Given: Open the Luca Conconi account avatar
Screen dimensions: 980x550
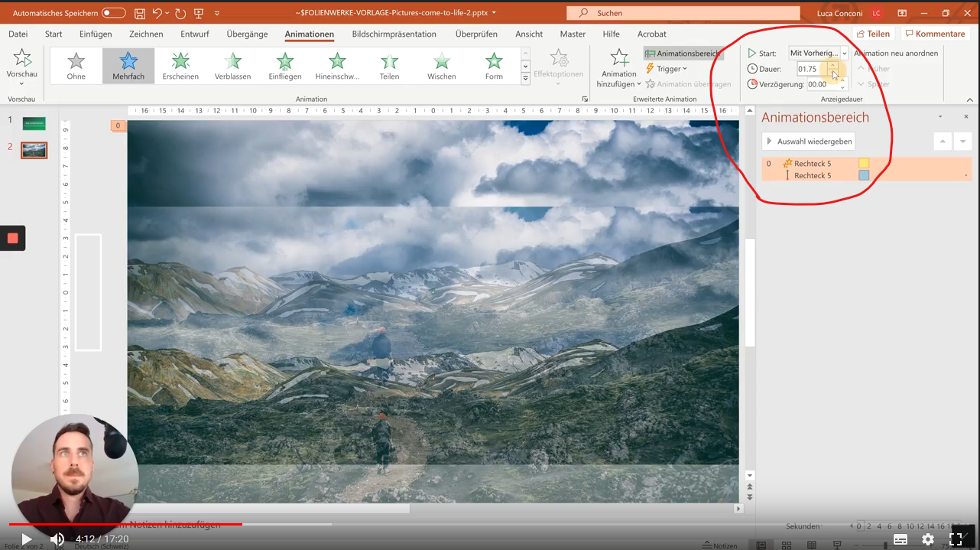Looking at the screenshot, I should coord(876,13).
